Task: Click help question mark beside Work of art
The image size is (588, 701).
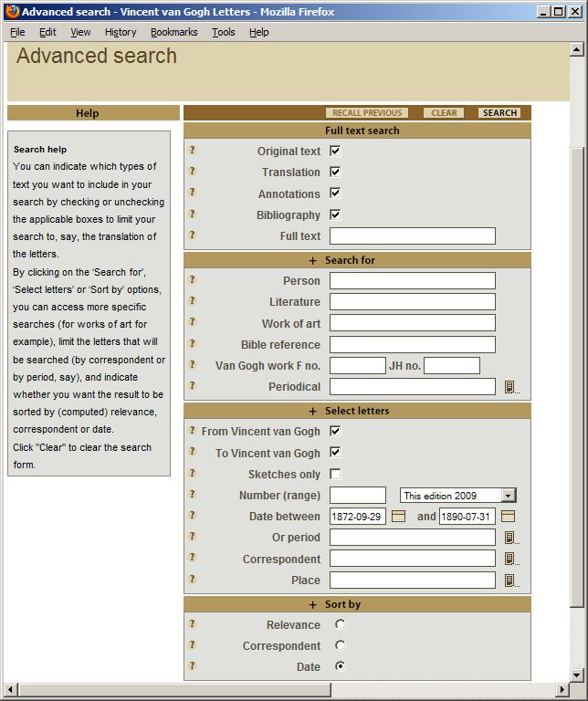Action: tap(193, 321)
